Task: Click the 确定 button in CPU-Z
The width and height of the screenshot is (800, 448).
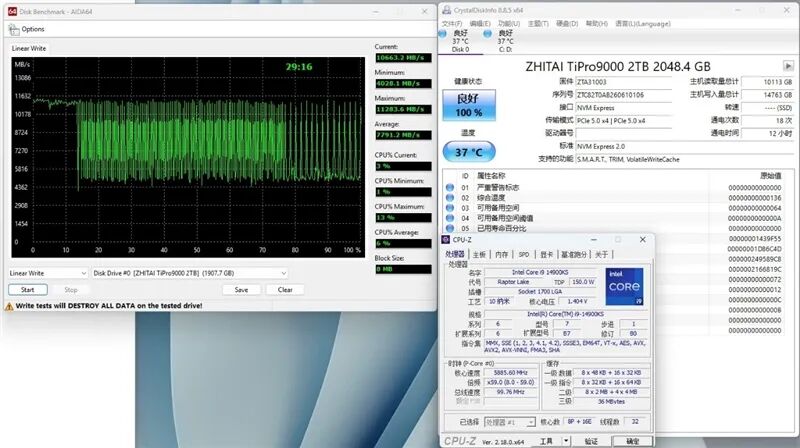Action: tap(633, 441)
